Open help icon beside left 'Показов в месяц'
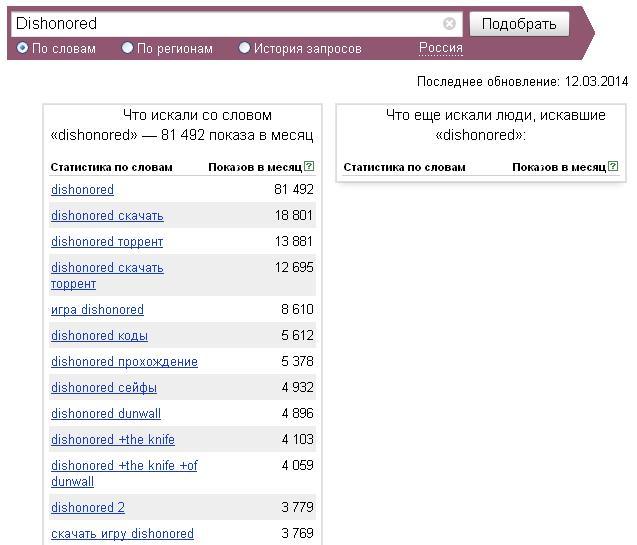637x545 pixels. [x=309, y=166]
